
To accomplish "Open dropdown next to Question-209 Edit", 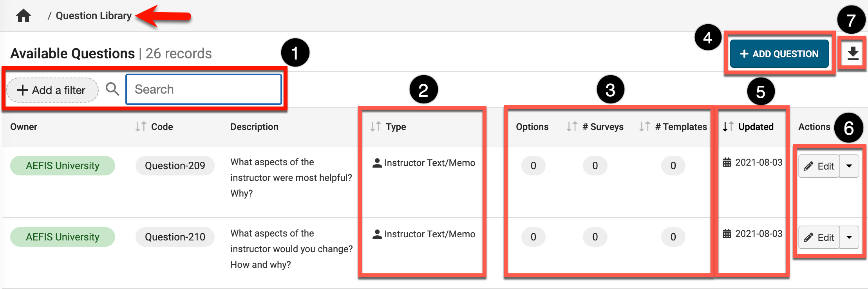I will 849,166.
